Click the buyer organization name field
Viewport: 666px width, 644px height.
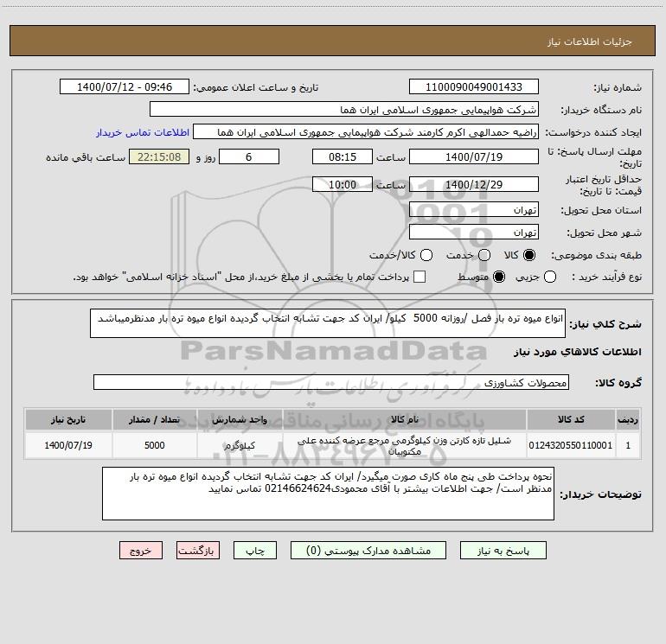[x=344, y=110]
